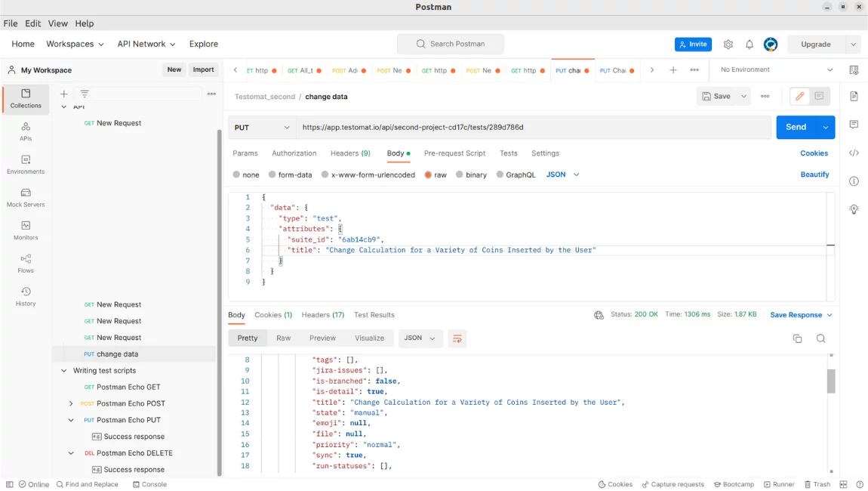868x491 pixels.
Task: Click the notifications bell icon
Action: point(749,45)
